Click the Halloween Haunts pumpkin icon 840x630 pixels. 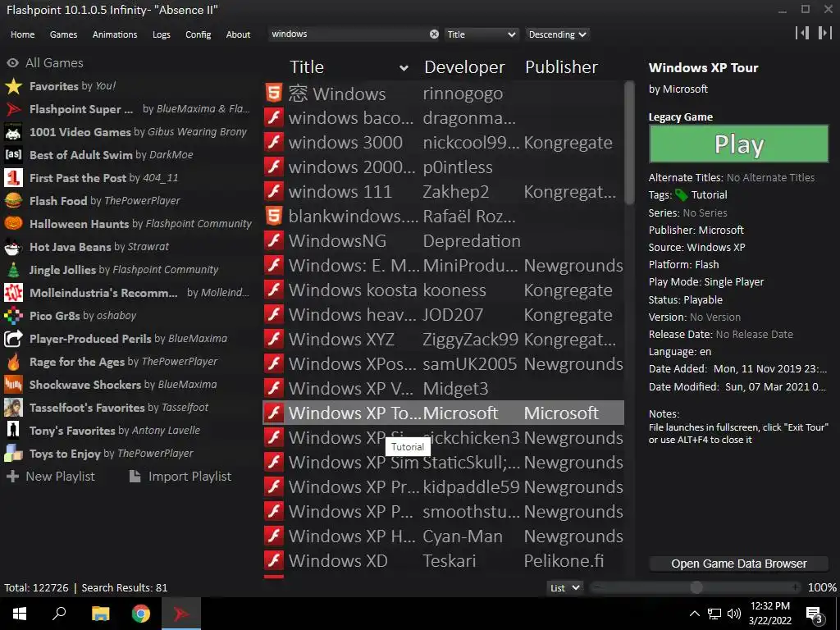click(x=13, y=224)
